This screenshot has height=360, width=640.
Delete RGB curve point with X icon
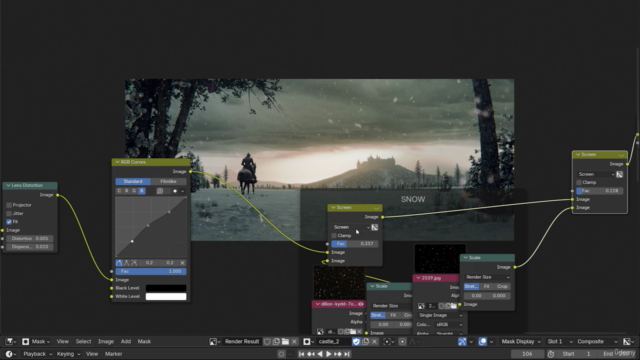182,263
